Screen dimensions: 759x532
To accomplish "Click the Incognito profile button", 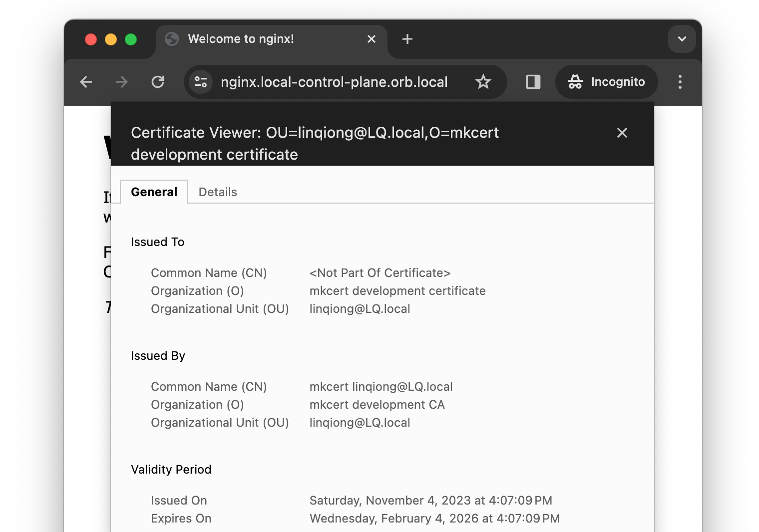I will pos(607,82).
